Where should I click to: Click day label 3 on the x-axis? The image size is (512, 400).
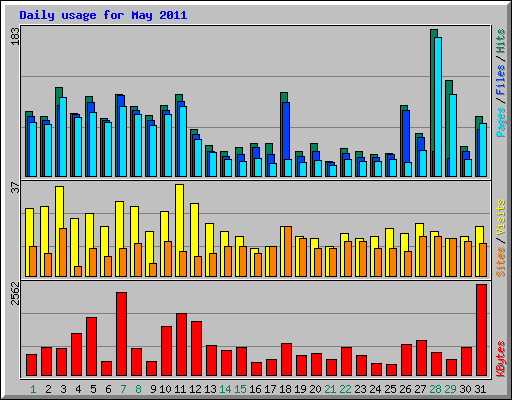pos(63,389)
